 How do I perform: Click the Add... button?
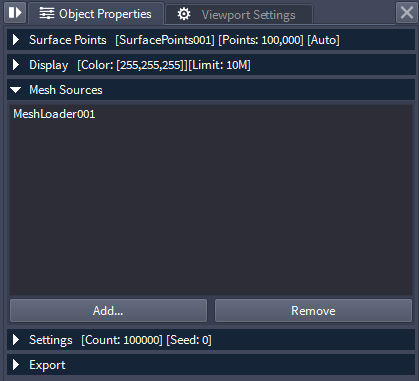tap(108, 311)
